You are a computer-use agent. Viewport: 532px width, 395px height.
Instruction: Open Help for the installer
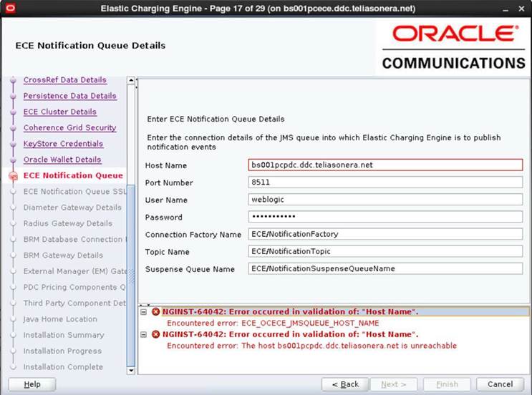pyautogui.click(x=32, y=384)
